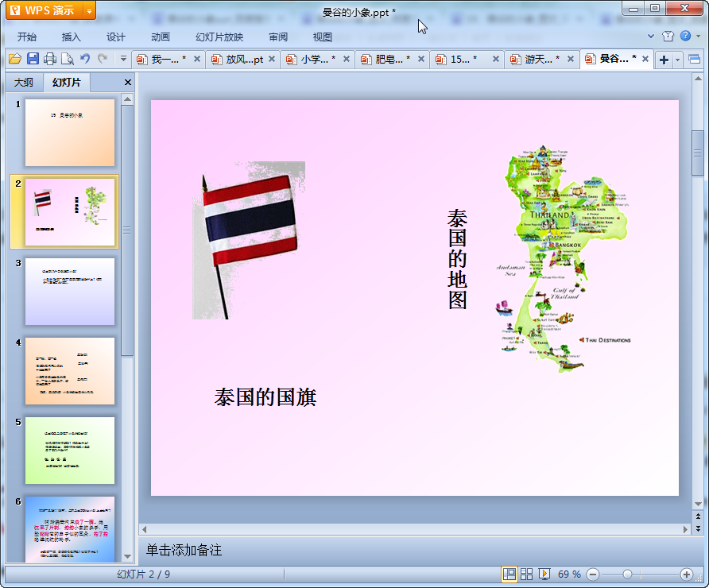Add a new document tab with plus icon

pos(664,60)
